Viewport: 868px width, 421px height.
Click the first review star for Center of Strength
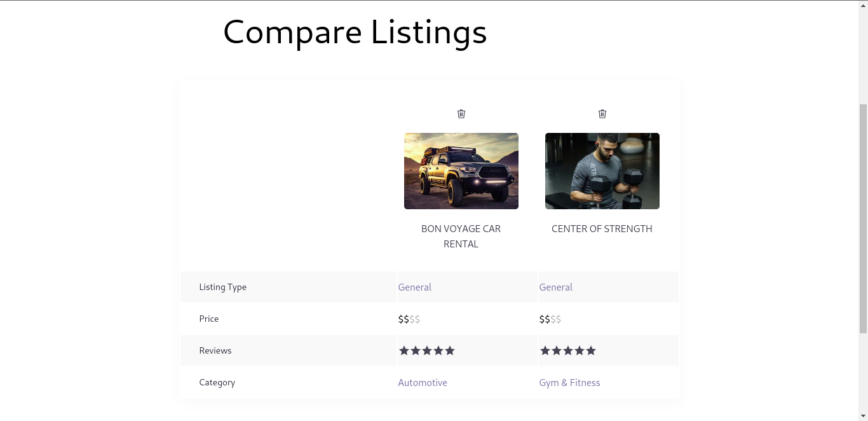click(545, 350)
